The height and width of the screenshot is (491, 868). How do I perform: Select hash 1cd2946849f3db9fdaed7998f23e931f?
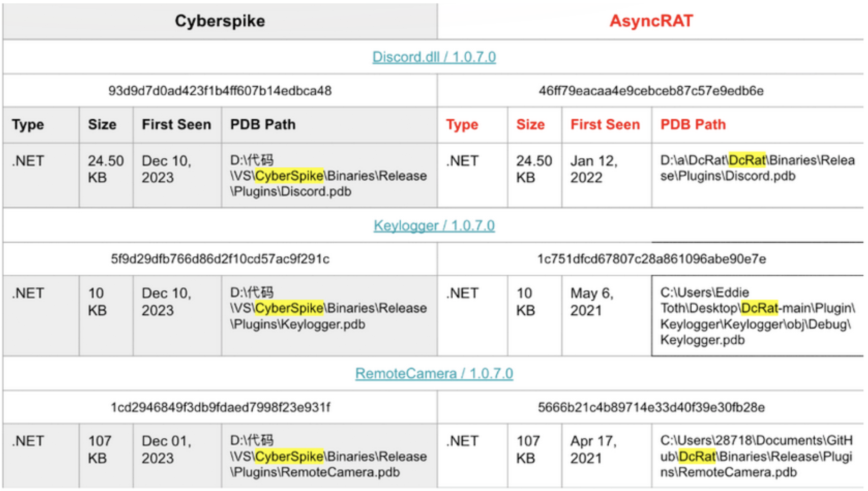click(220, 407)
